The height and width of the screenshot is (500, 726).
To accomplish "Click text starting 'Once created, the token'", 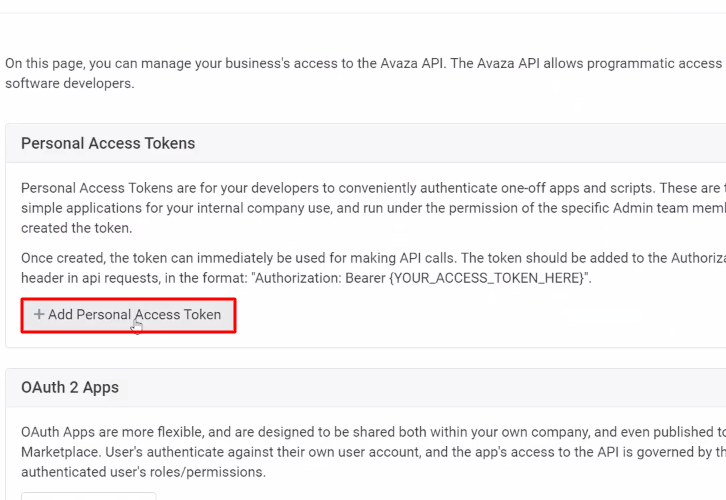I will (x=373, y=268).
